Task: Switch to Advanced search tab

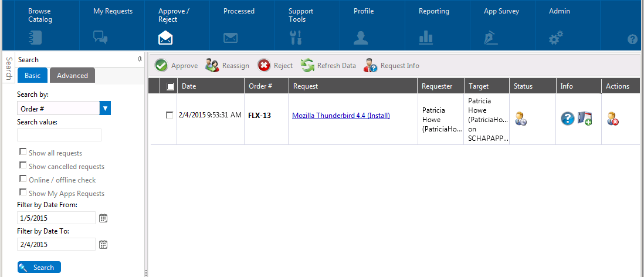Action: (x=72, y=76)
